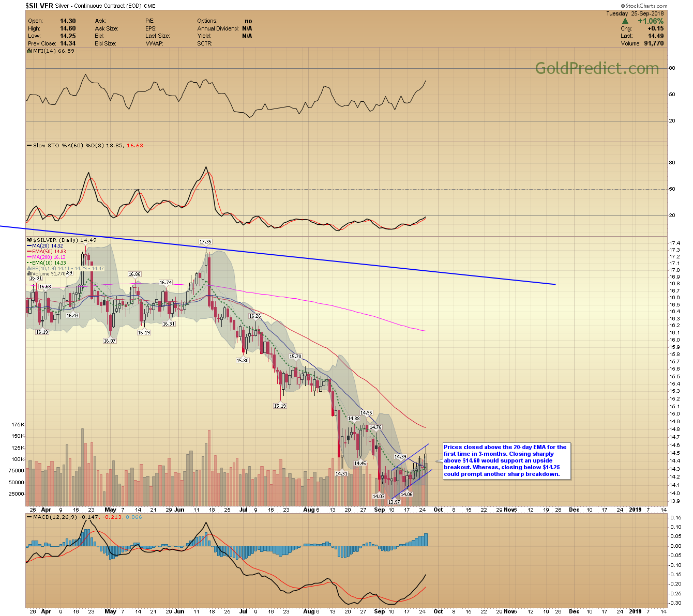Click the Open value "14.30"
The height and width of the screenshot is (616, 693).
pos(68,21)
